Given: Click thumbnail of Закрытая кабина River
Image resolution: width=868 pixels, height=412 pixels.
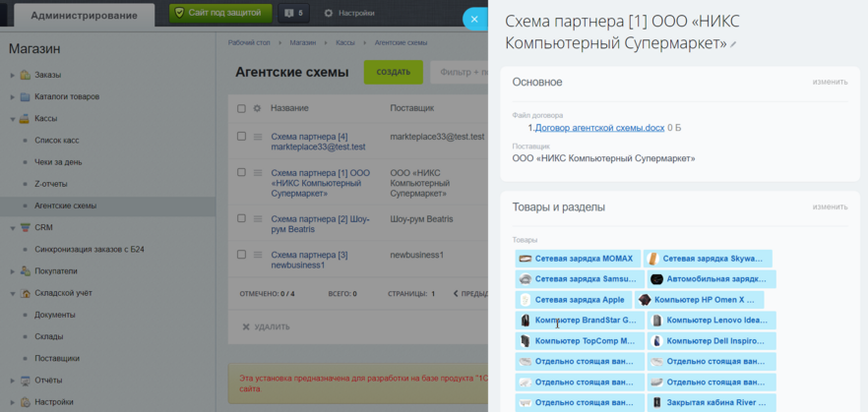Looking at the screenshot, I should [x=657, y=402].
